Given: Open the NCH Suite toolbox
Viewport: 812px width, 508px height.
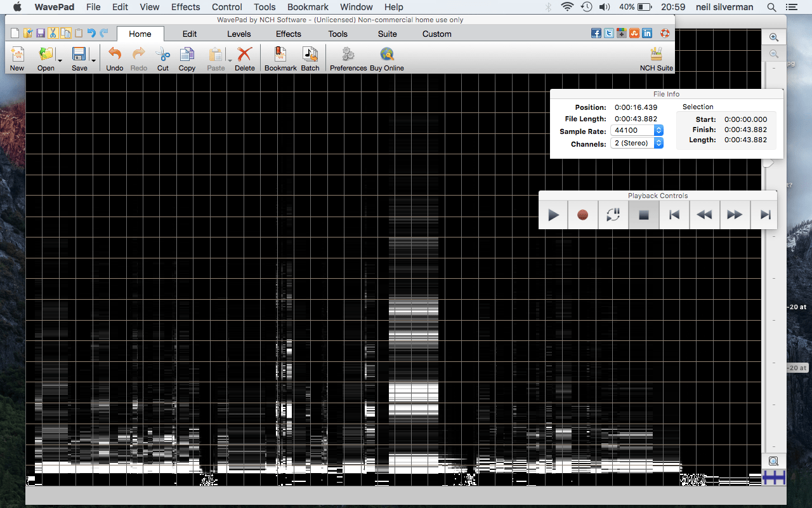Looking at the screenshot, I should pos(656,58).
